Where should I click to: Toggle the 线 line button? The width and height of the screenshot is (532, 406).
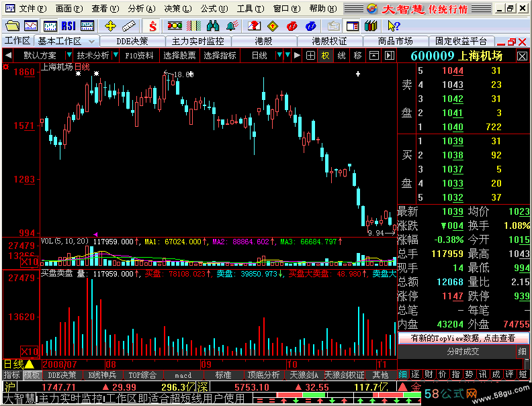tap(341, 56)
